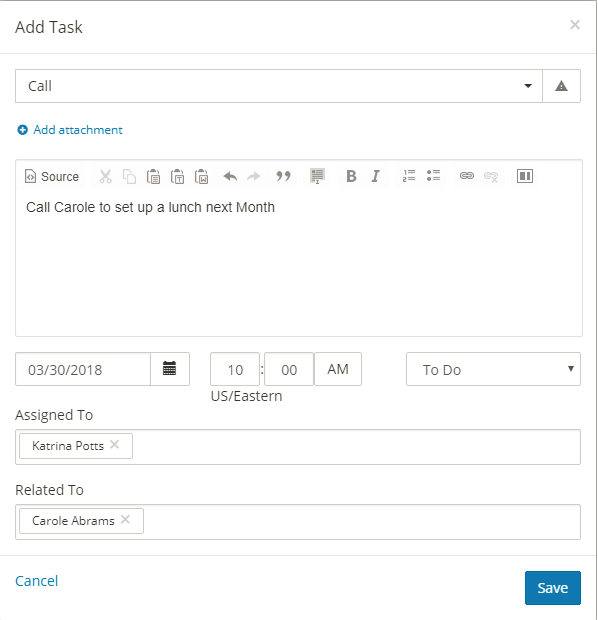
Task: Click the Source button in editor toolbar
Action: [52, 176]
